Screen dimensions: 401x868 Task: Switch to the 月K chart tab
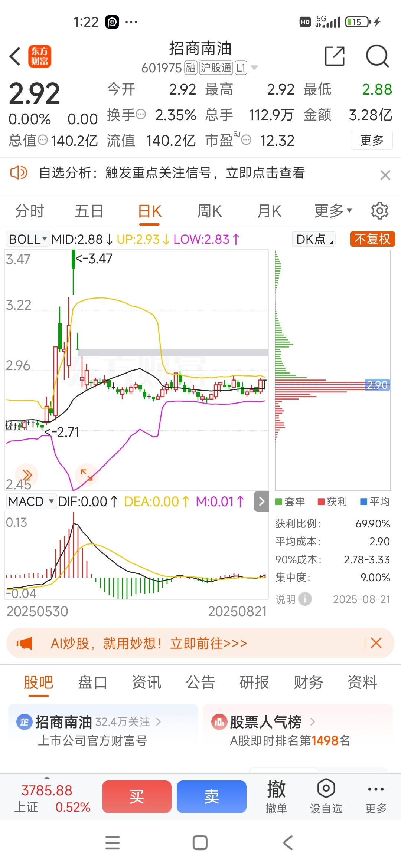(x=270, y=211)
